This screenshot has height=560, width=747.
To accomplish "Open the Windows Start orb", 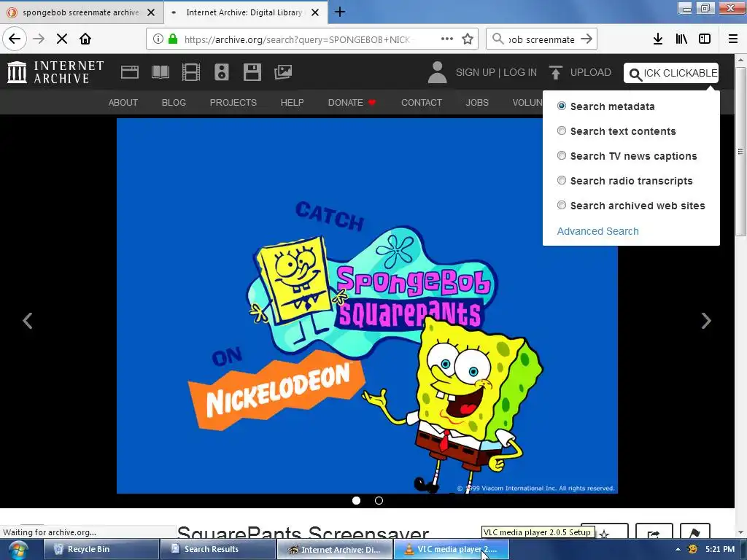I will point(18,550).
